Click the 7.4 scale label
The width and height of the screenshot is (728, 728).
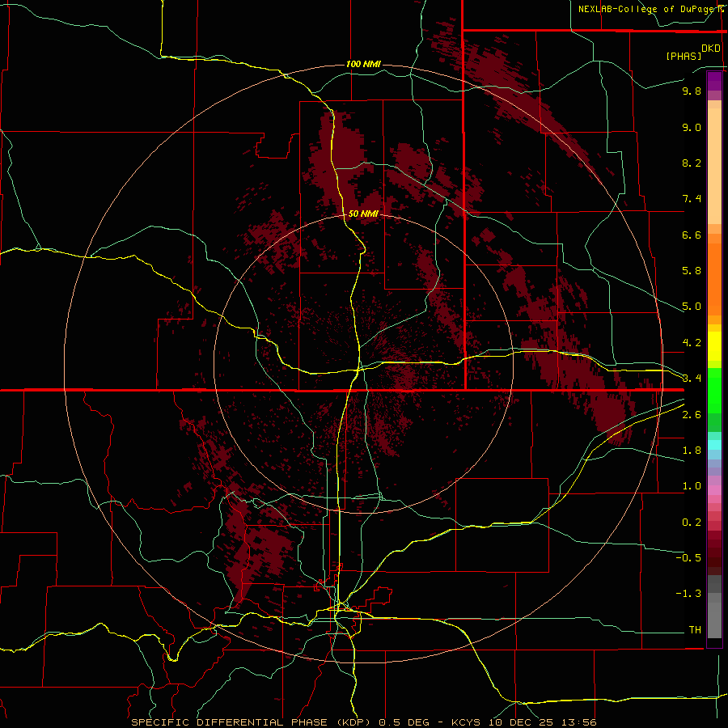point(692,199)
